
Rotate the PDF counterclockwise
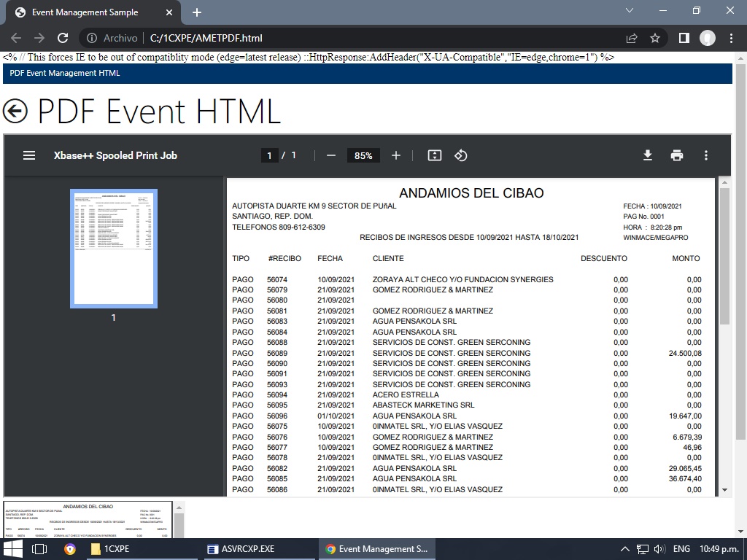461,155
